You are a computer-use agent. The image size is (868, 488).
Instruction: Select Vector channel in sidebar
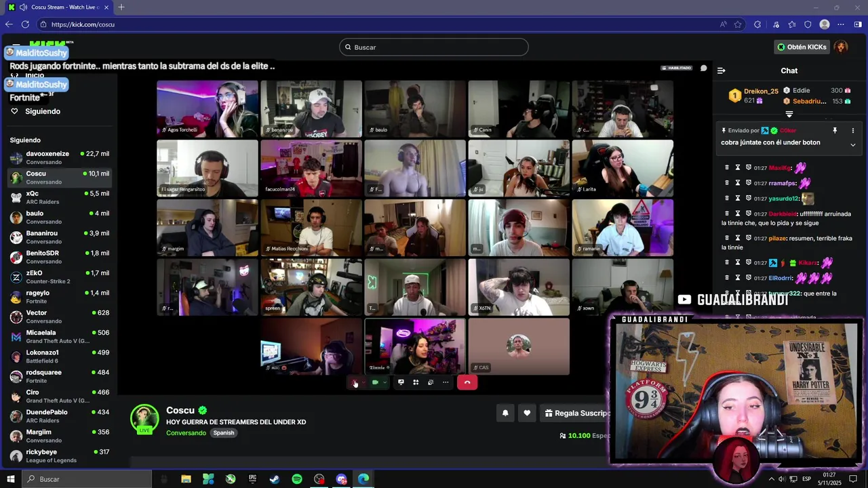pos(60,317)
